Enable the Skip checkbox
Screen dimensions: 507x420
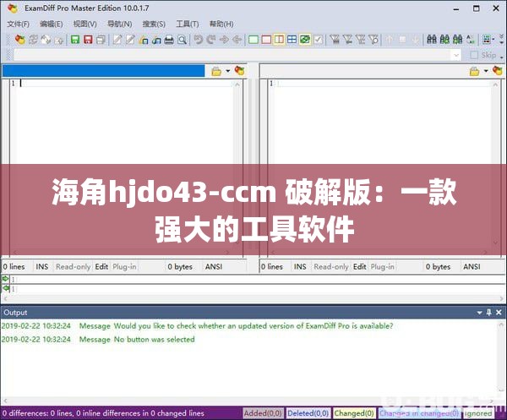(x=474, y=55)
